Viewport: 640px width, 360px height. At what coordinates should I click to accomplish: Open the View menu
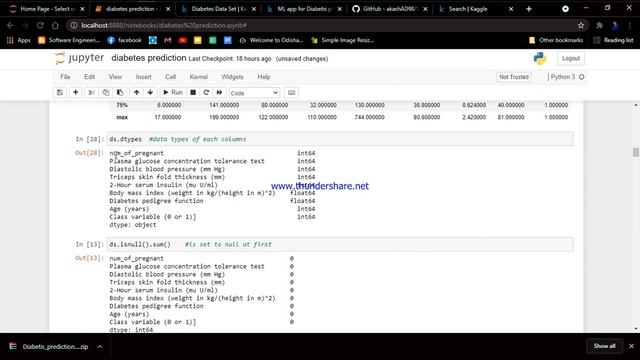click(x=115, y=77)
